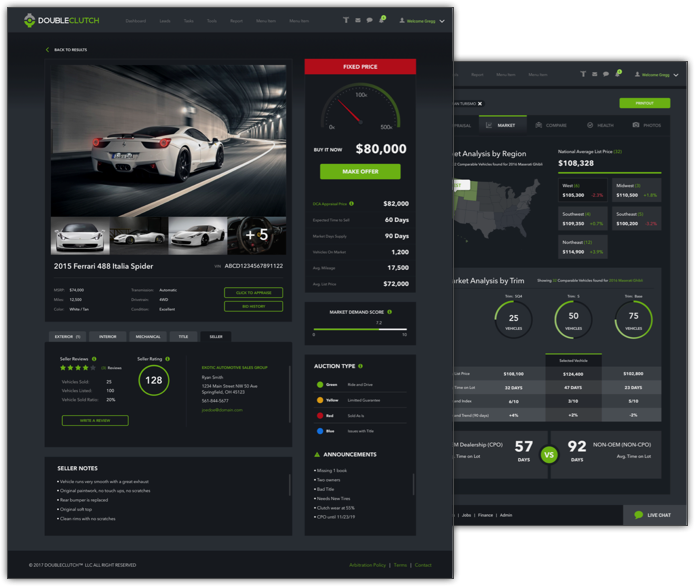Open the mail envelope icon in front window
Image resolution: width=695 pixels, height=586 pixels.
coord(357,20)
